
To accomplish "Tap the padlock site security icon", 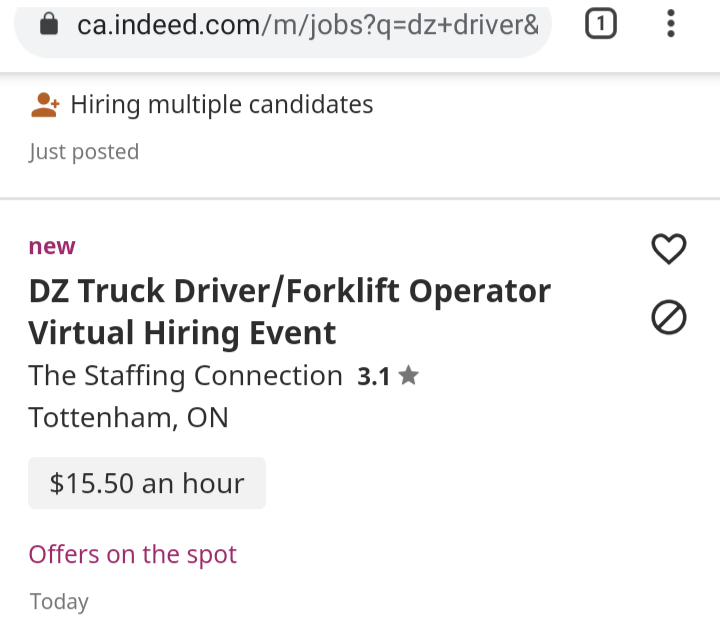I will (49, 25).
